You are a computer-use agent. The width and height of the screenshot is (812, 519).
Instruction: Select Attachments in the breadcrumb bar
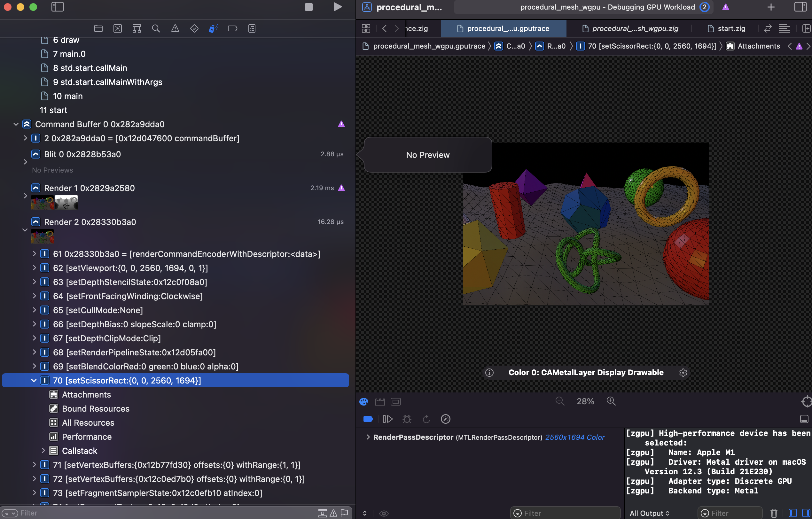click(758, 46)
